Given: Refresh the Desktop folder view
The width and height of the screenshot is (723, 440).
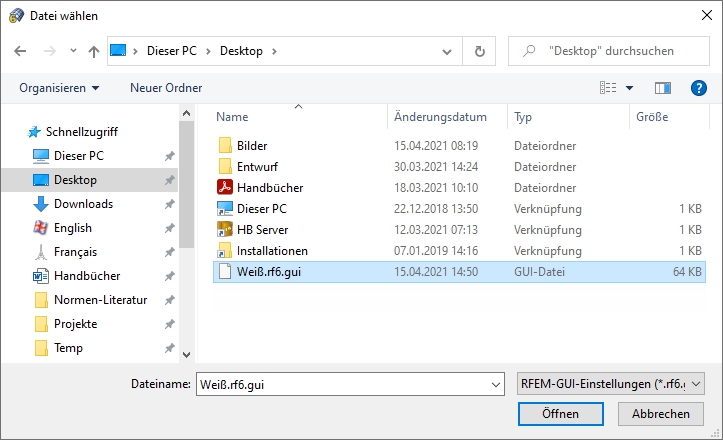Looking at the screenshot, I should [480, 51].
